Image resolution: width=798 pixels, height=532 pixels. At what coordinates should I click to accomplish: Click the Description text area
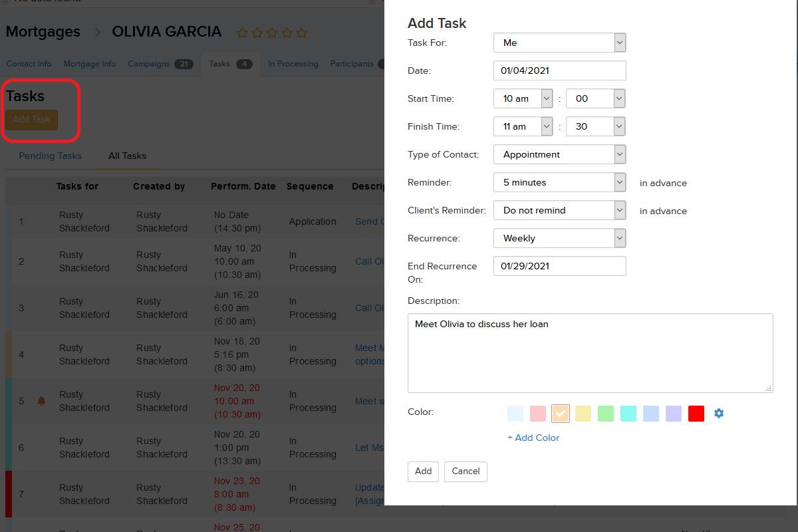tap(591, 353)
